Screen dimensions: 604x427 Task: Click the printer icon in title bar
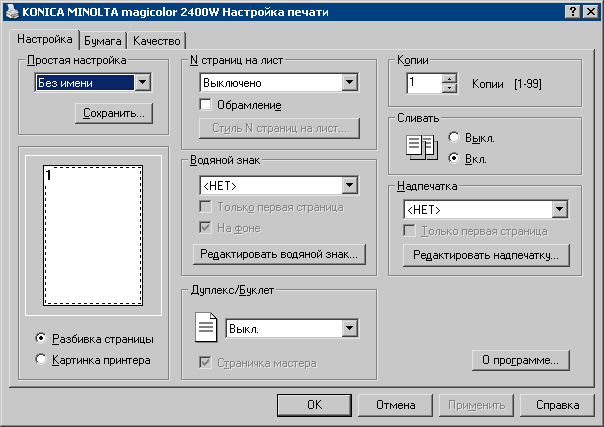[12, 12]
